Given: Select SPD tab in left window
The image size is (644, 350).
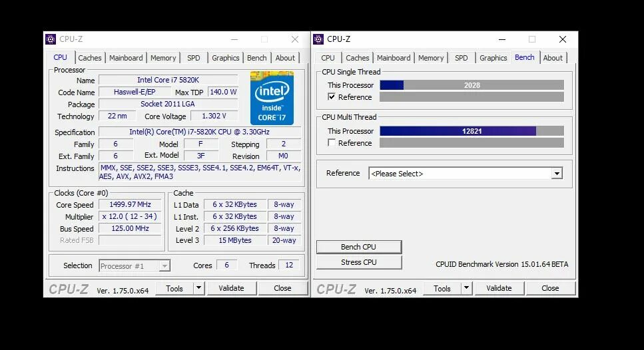Looking at the screenshot, I should (x=193, y=58).
